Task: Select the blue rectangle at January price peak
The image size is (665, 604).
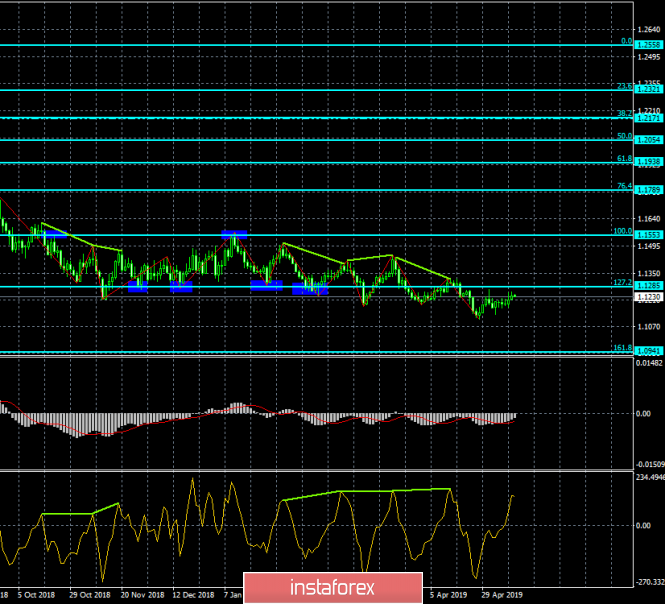Action: tap(234, 235)
